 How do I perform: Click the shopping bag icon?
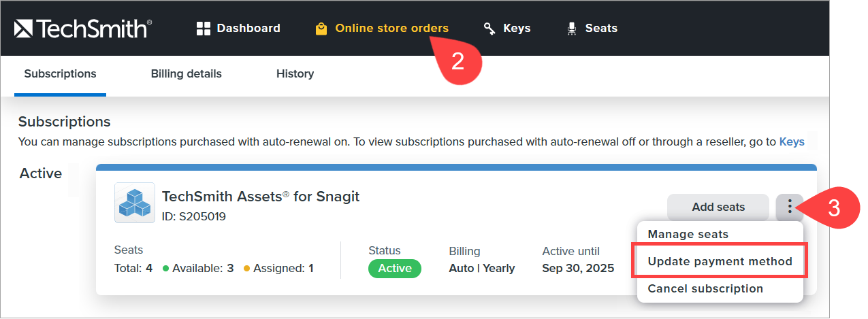click(x=321, y=29)
